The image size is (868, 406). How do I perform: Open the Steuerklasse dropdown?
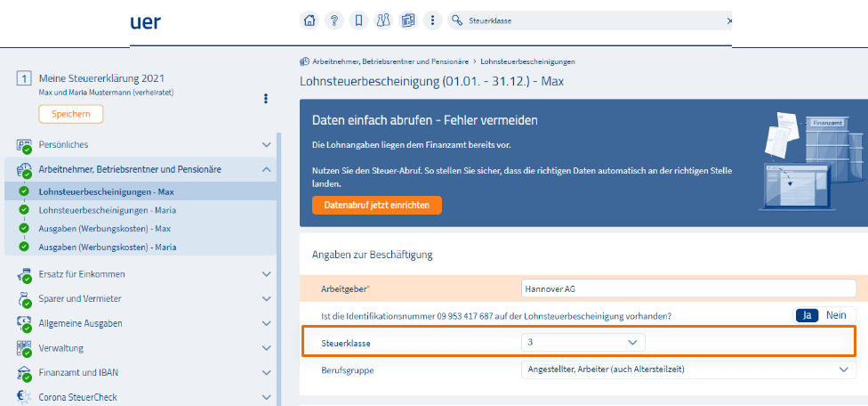tap(583, 342)
